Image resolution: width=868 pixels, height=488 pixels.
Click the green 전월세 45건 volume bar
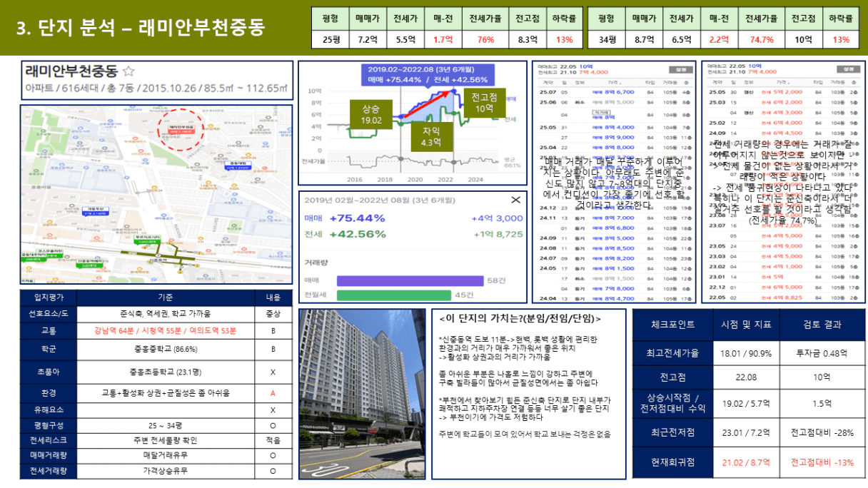point(395,295)
